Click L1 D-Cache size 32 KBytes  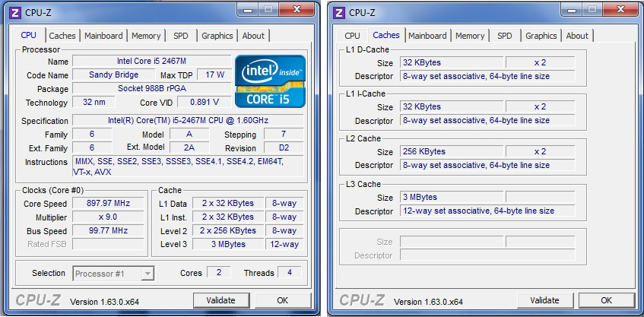[x=452, y=62]
